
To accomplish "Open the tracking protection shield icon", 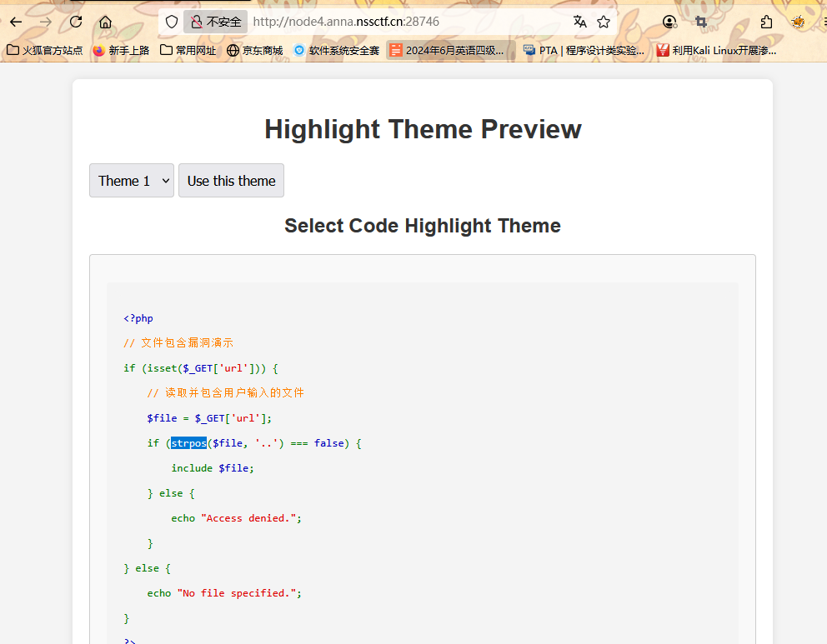I will (171, 22).
